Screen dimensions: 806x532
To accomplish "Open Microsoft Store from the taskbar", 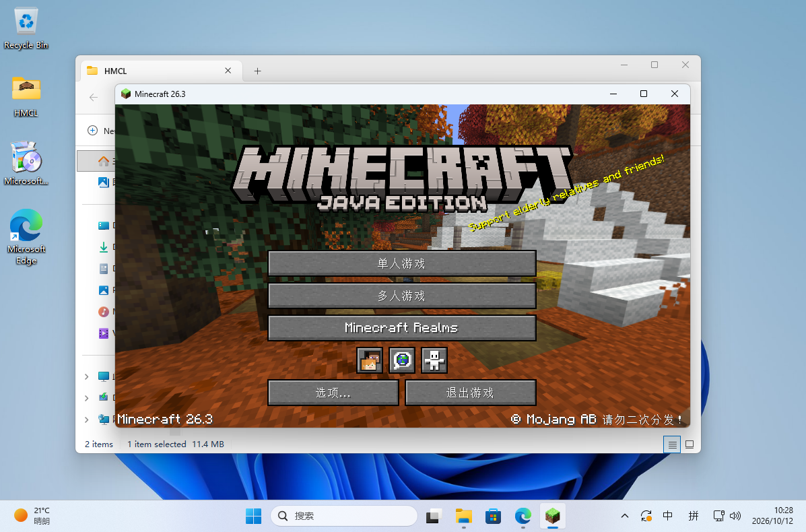I will 493,516.
